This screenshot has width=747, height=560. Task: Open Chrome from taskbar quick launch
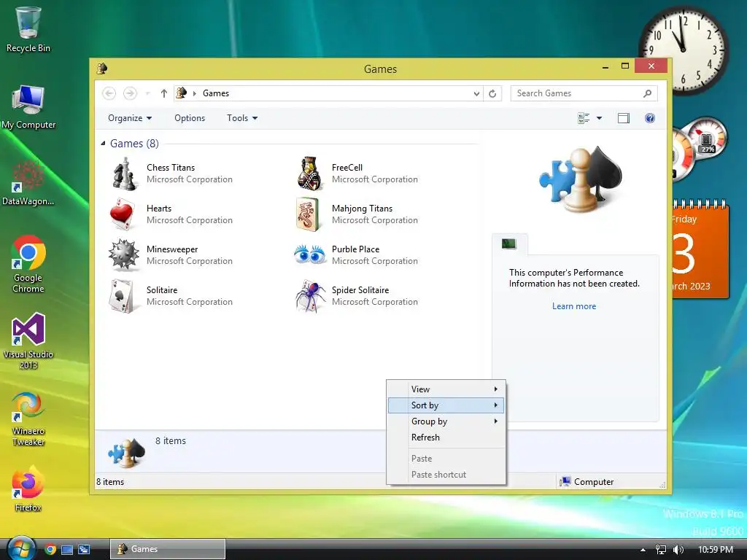50,549
